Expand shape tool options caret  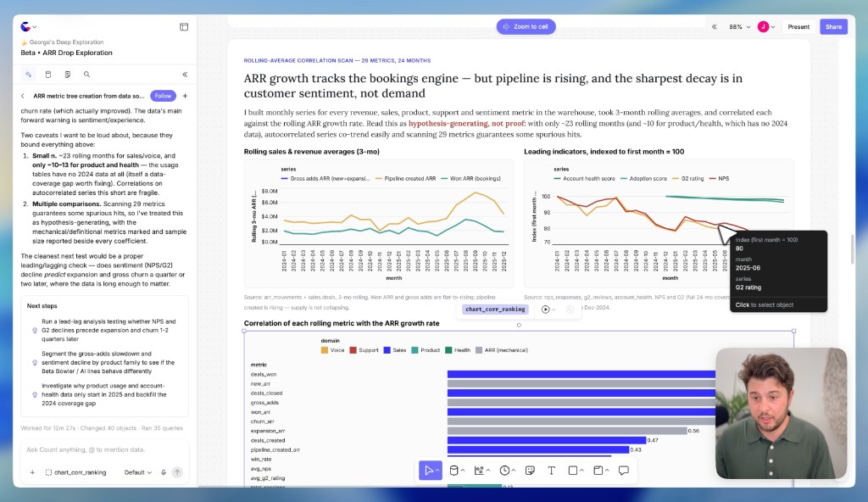click(x=581, y=471)
